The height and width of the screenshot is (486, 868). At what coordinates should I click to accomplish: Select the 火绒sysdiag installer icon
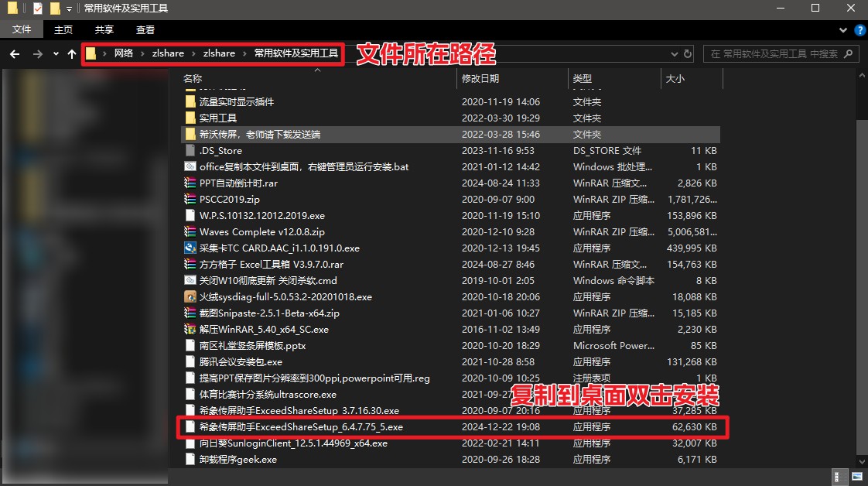pos(190,296)
